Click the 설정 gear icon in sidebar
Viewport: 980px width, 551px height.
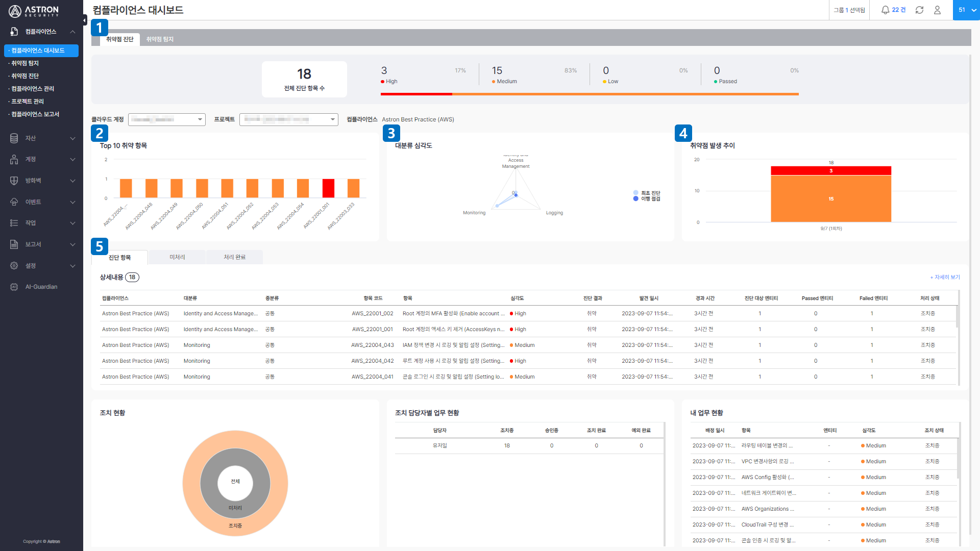(x=14, y=266)
